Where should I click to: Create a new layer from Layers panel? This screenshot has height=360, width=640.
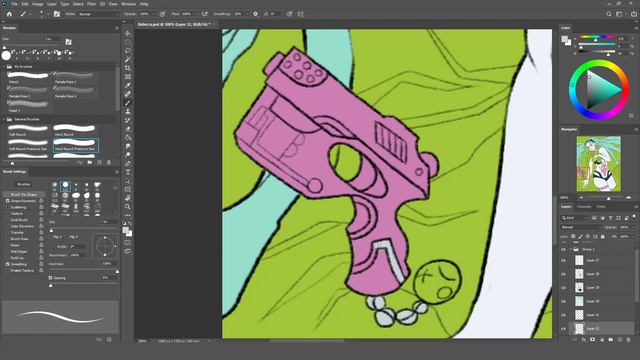click(x=620, y=340)
